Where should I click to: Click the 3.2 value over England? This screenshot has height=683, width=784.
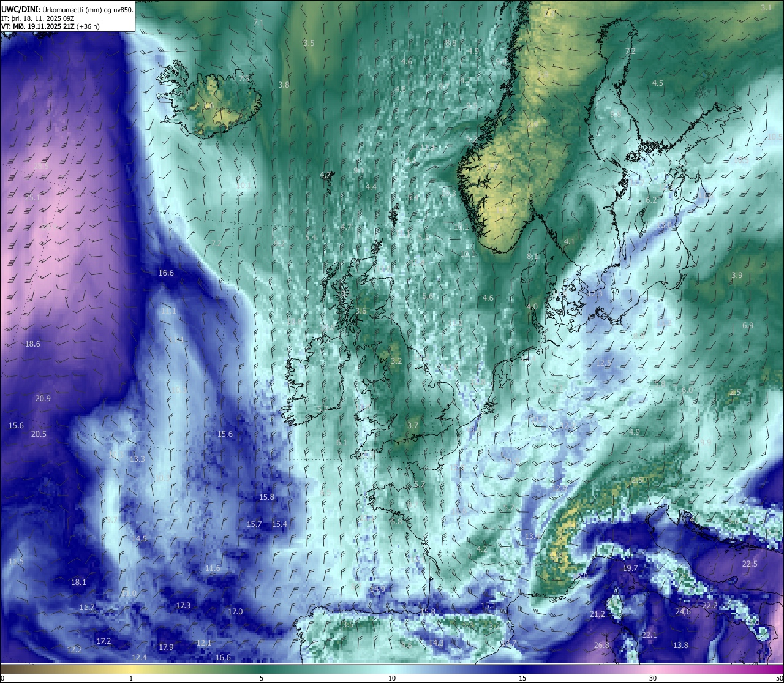396,361
